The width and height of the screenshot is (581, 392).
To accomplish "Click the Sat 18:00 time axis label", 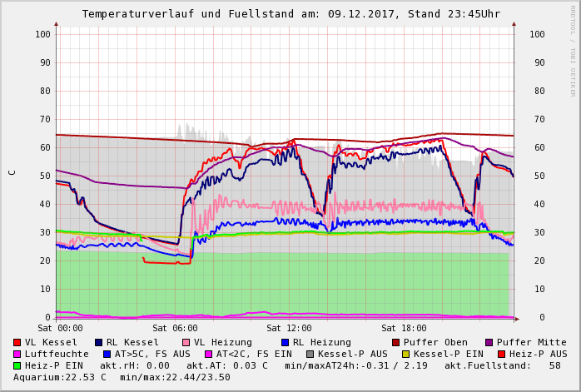I will pyautogui.click(x=403, y=329).
